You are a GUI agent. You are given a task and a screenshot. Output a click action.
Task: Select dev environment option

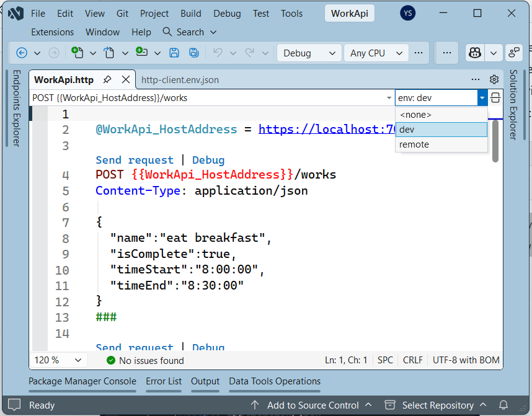tap(441, 130)
